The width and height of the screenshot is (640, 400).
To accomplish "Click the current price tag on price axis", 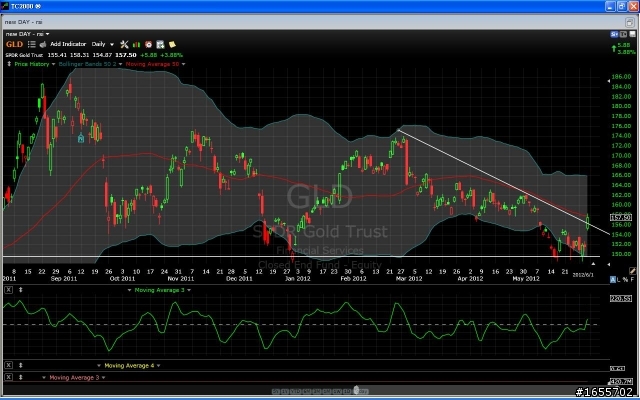I will 621,218.
